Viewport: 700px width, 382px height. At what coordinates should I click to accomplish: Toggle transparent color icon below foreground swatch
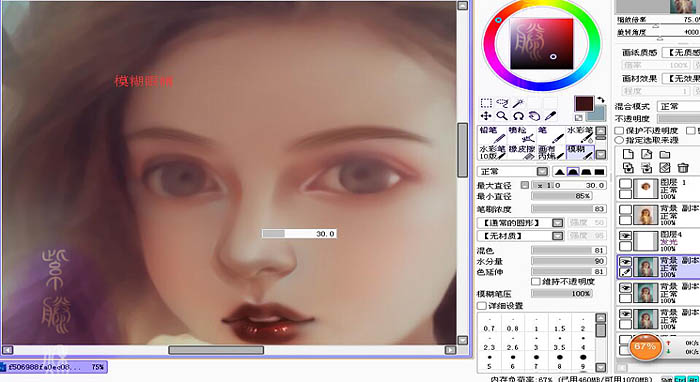click(x=579, y=118)
